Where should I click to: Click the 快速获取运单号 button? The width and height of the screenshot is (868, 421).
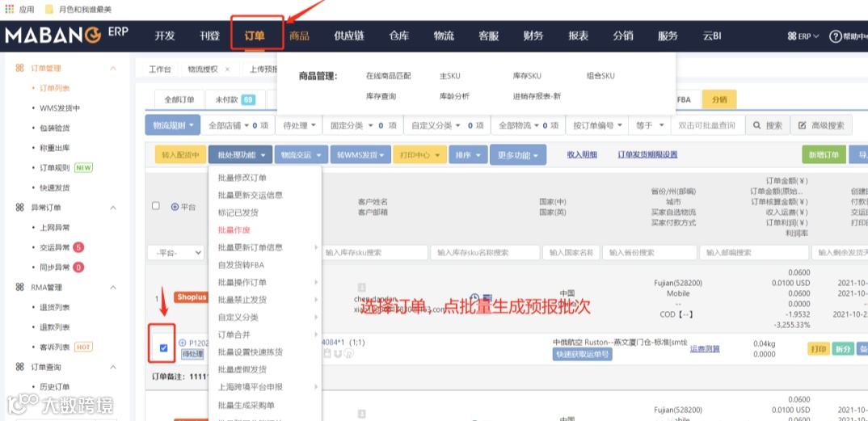tap(583, 354)
